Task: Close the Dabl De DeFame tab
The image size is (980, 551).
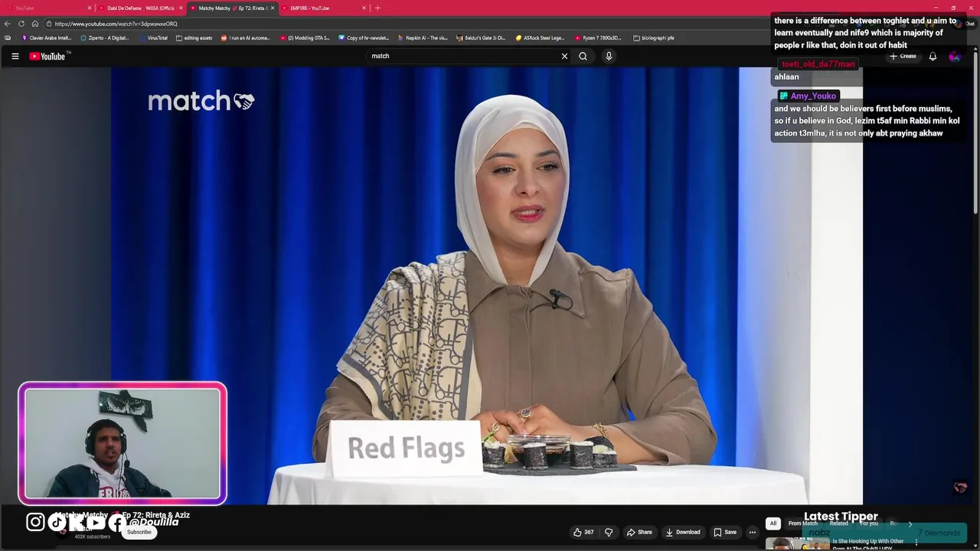Action: (x=181, y=8)
